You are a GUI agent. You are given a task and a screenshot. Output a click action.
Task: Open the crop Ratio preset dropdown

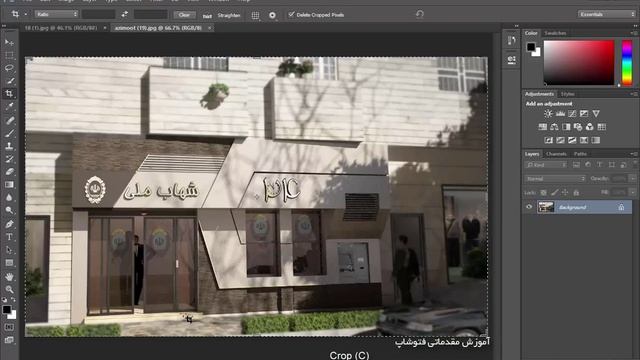point(56,14)
